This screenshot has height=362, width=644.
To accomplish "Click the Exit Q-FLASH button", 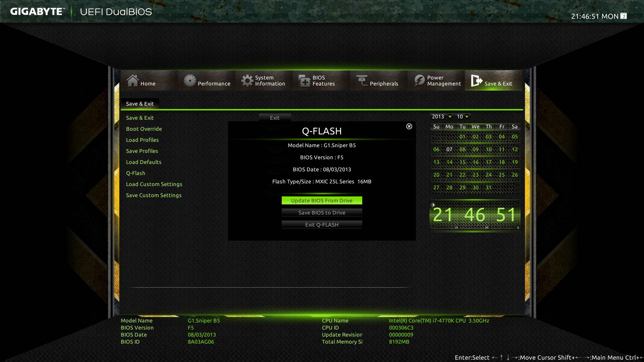I will [x=322, y=225].
